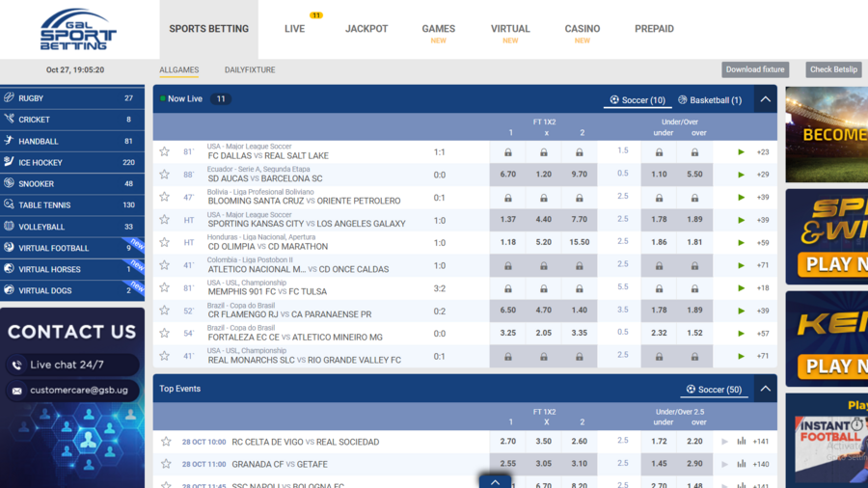868x488 pixels.
Task: Click the Table Tennis sport icon
Action: coord(9,205)
